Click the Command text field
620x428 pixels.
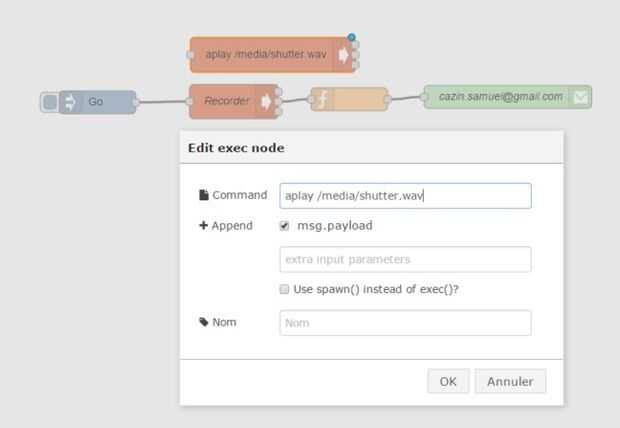tap(405, 196)
